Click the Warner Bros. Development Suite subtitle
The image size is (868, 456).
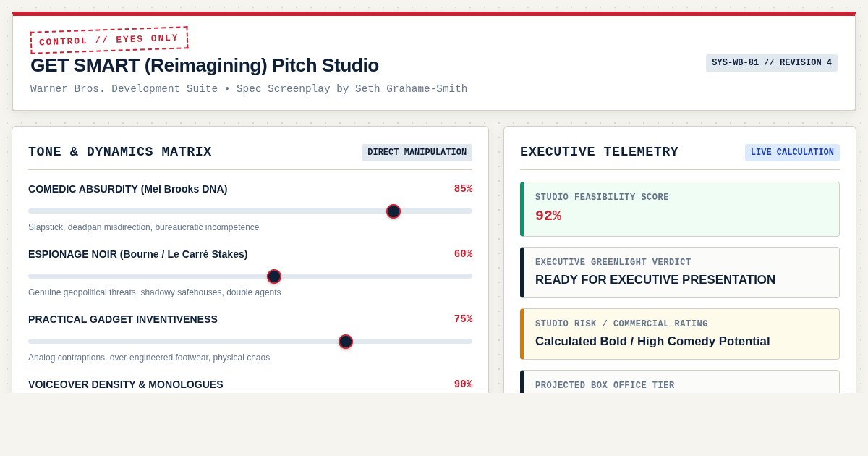point(249,89)
